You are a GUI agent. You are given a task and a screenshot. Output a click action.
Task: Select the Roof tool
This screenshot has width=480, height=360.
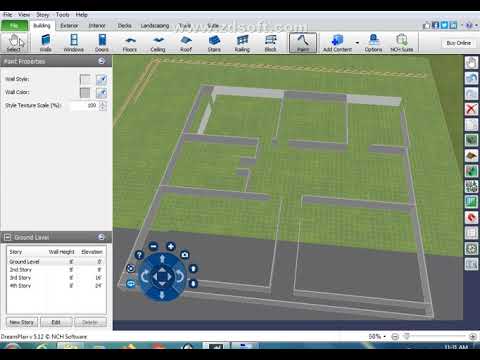(186, 43)
